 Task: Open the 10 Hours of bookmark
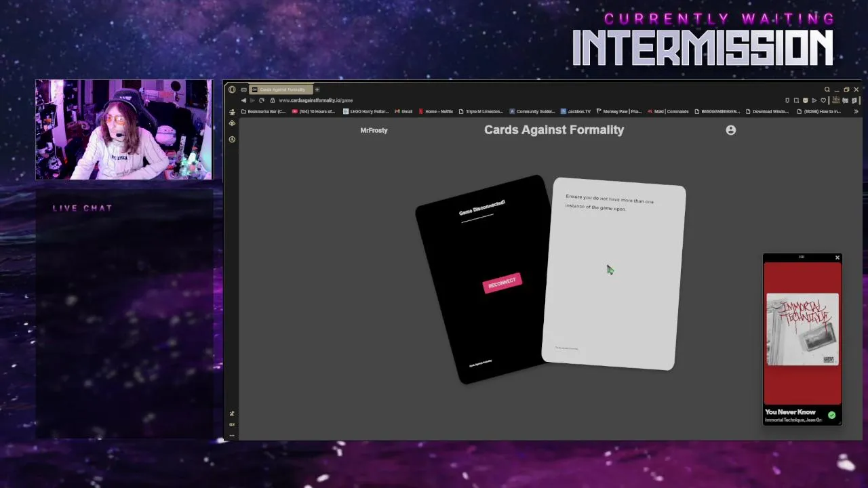[x=313, y=112]
